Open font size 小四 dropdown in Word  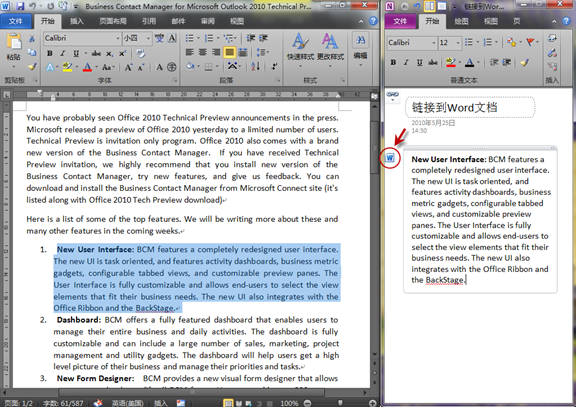click(x=148, y=38)
